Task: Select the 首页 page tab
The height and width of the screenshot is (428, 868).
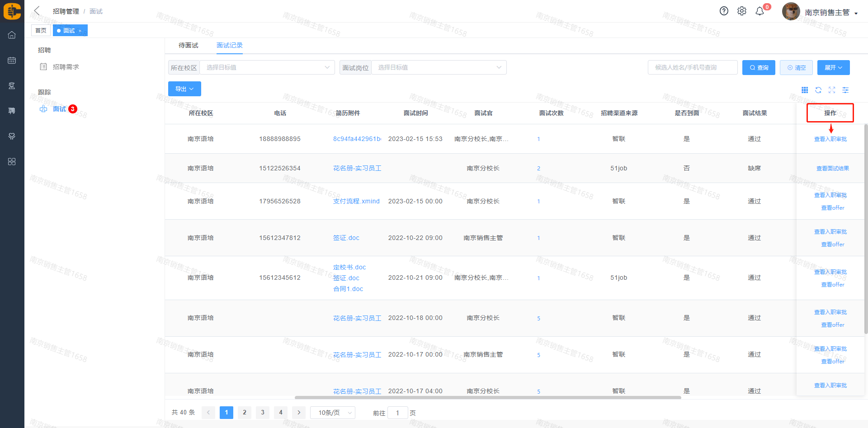Action: point(41,30)
